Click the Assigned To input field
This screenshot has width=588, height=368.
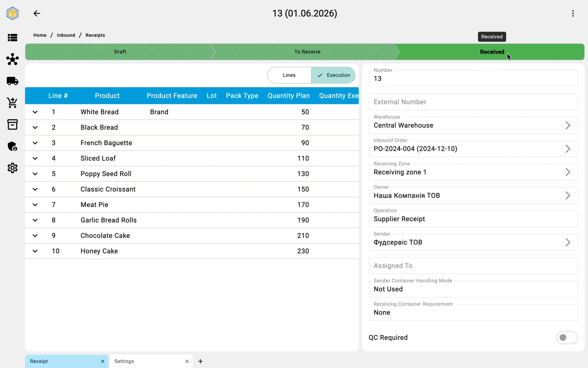[x=473, y=266]
